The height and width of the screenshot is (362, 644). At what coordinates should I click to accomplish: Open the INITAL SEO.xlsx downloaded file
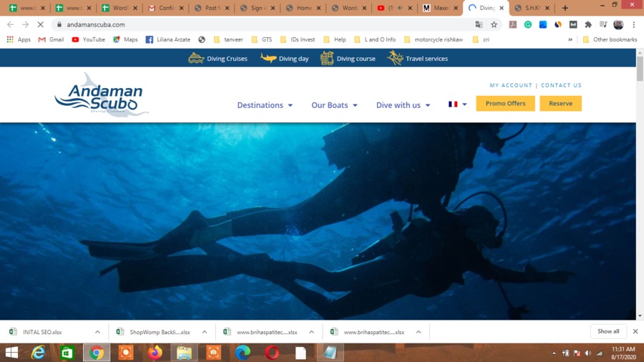[x=41, y=332]
